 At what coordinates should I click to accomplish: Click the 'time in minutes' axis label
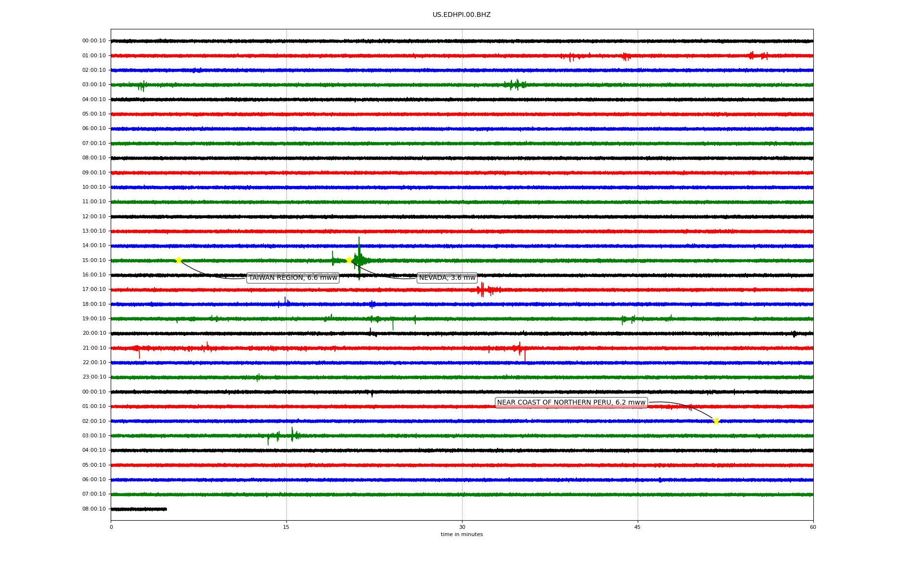(x=462, y=535)
